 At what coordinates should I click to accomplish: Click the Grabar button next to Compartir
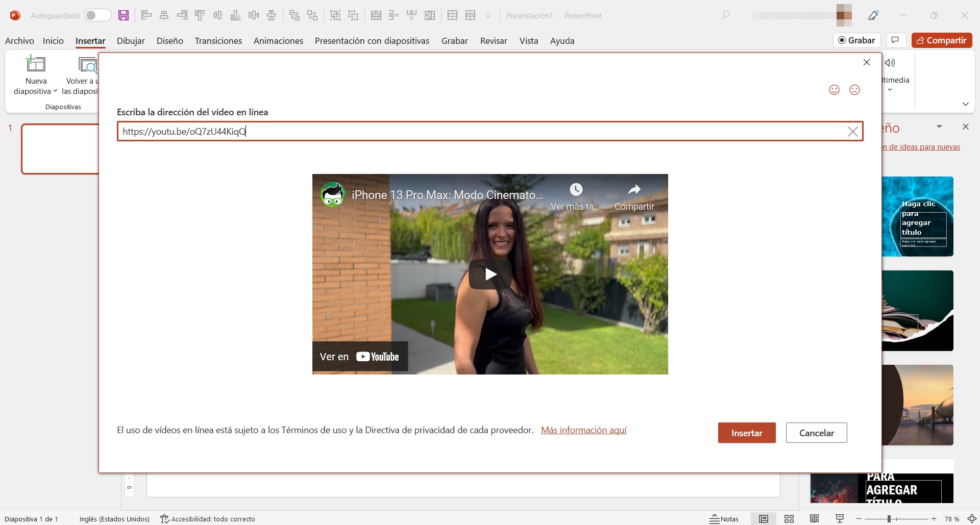click(857, 40)
